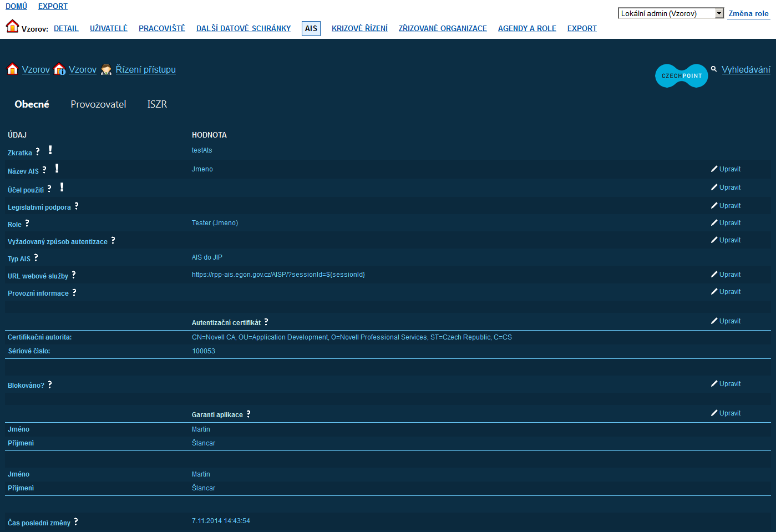Screen dimensions: 776x532
Task: Show help for Legislativní podpora
Action: coord(77,206)
